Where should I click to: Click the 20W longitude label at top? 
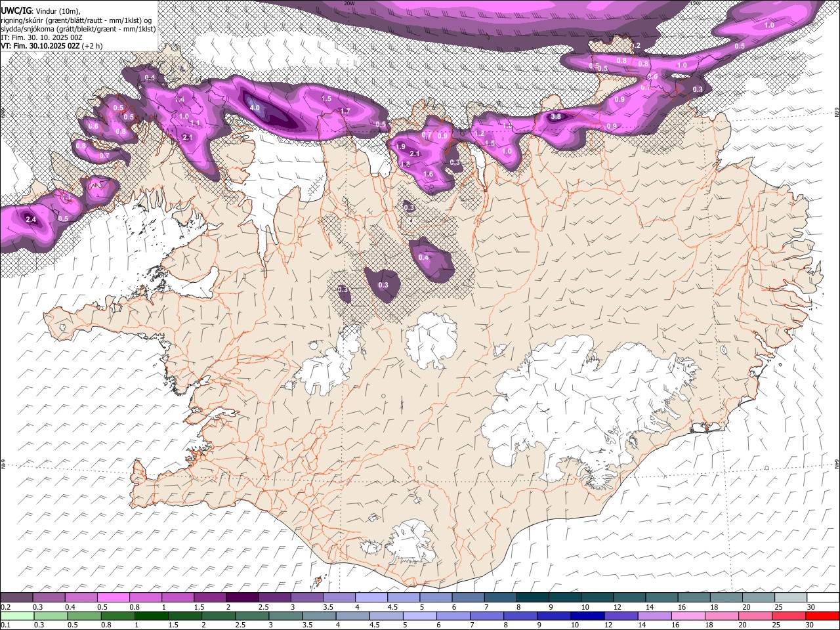[349, 3]
